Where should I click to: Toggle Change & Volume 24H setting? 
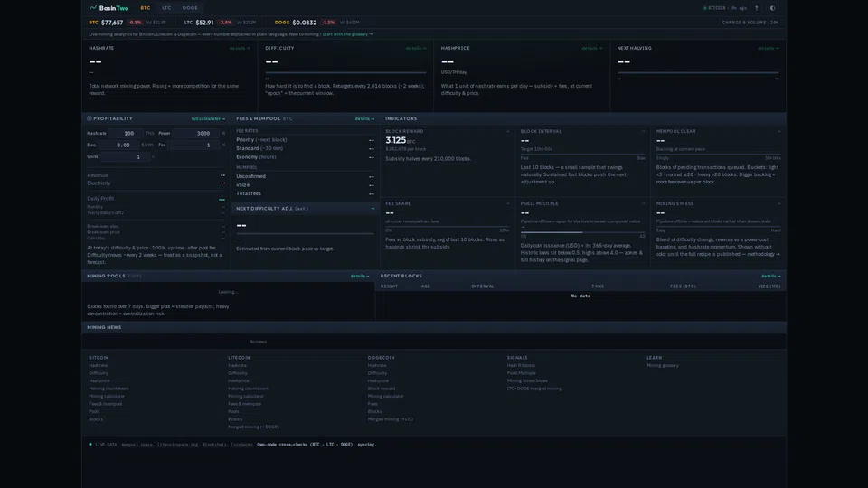[x=750, y=23]
